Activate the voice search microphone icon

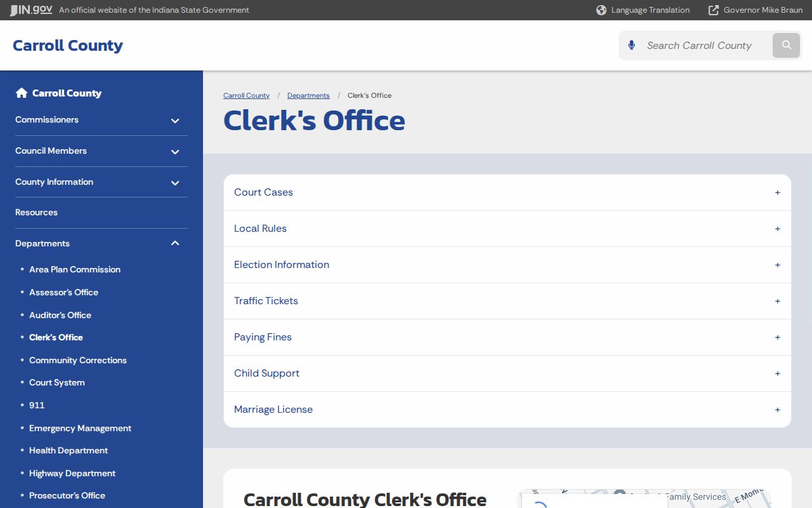tap(631, 45)
